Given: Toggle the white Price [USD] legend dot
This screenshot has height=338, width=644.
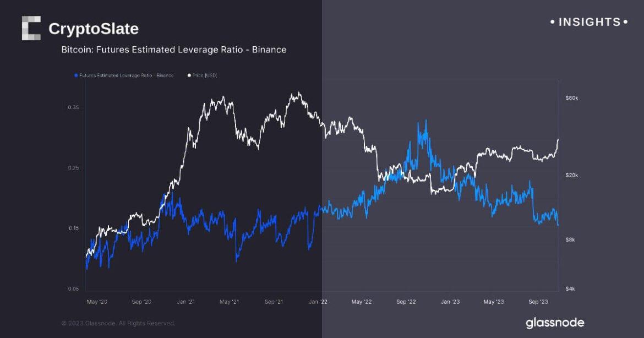Looking at the screenshot, I should coord(189,75).
